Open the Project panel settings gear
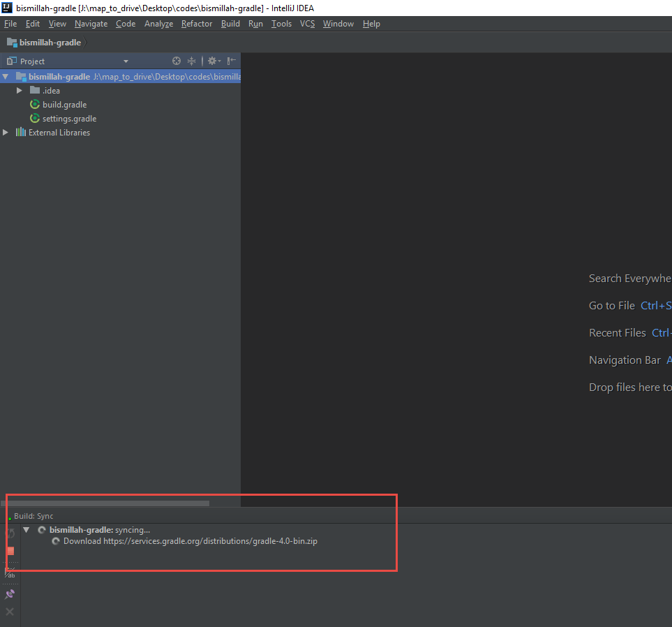The image size is (672, 627). coord(214,61)
